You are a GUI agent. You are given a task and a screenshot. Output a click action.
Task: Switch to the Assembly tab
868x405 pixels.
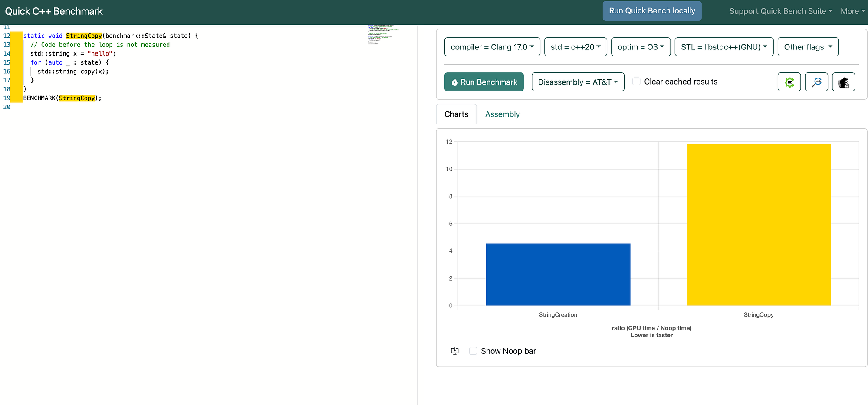click(502, 114)
